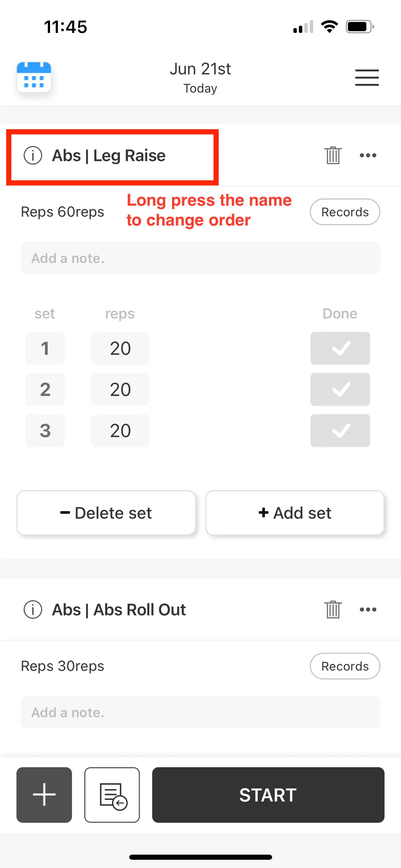Open the import routine list icon
Viewport: 401px width, 868px height.
coord(112,795)
